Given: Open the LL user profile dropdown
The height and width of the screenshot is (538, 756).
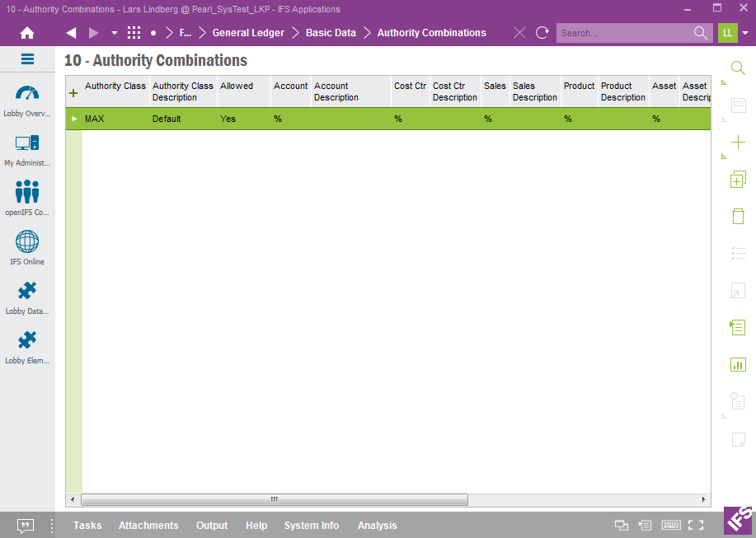Looking at the screenshot, I should point(745,33).
